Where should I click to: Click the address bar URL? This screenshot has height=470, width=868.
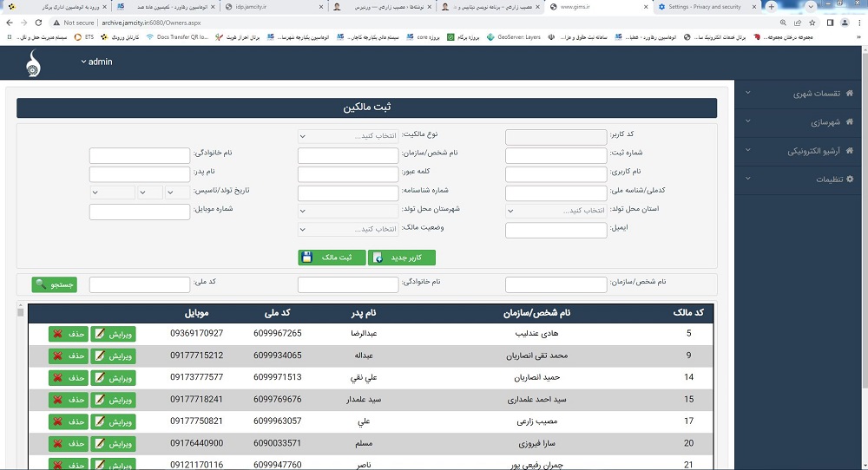151,23
